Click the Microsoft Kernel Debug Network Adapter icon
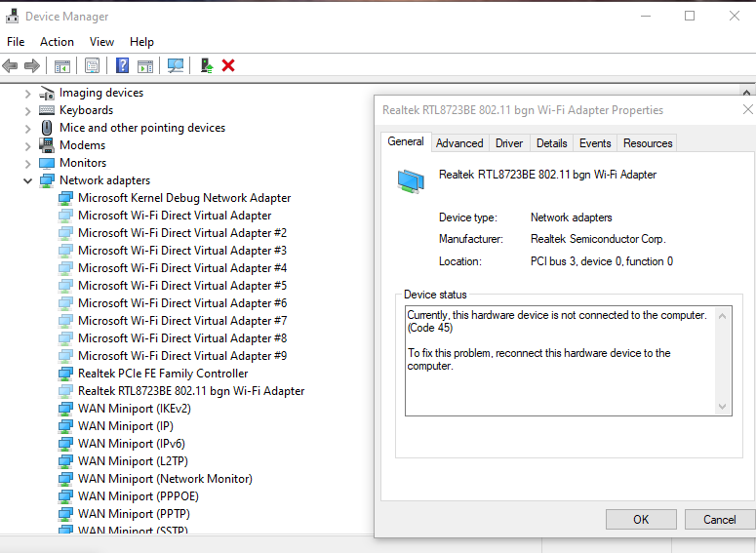 tap(65, 198)
